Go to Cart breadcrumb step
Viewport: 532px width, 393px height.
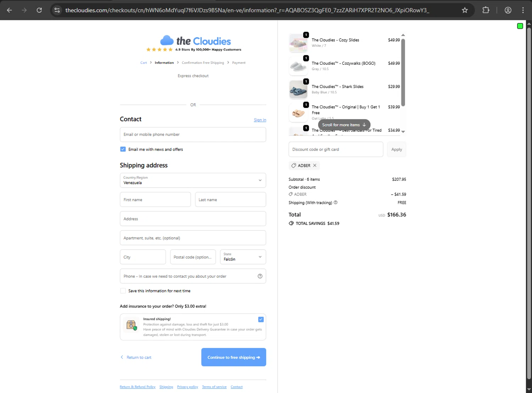(x=143, y=63)
